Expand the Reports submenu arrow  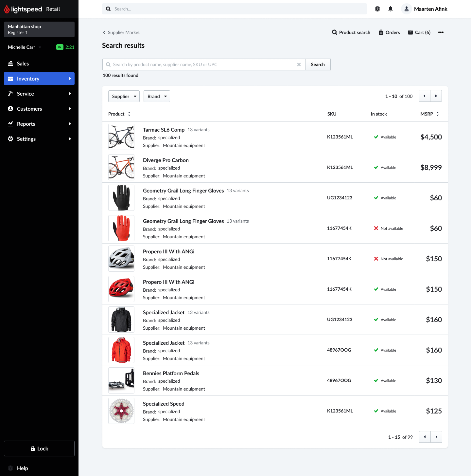point(70,124)
